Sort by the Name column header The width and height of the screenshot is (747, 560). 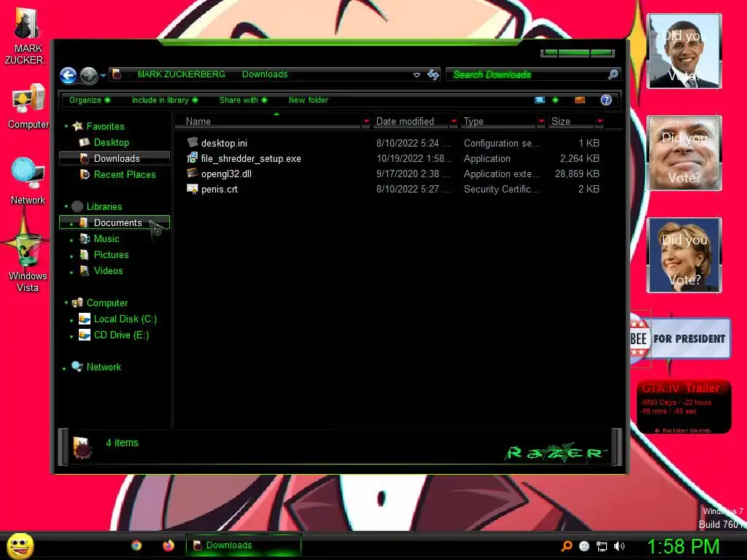268,122
